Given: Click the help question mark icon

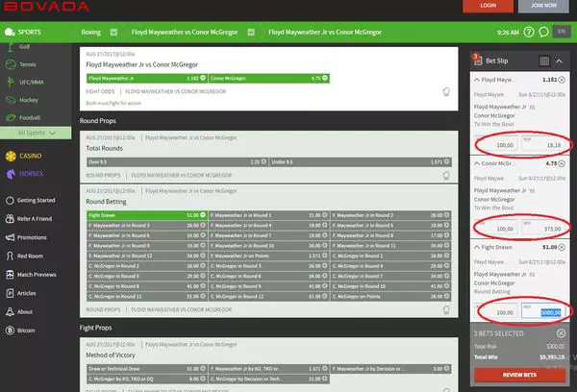Looking at the screenshot, I should (529, 33).
